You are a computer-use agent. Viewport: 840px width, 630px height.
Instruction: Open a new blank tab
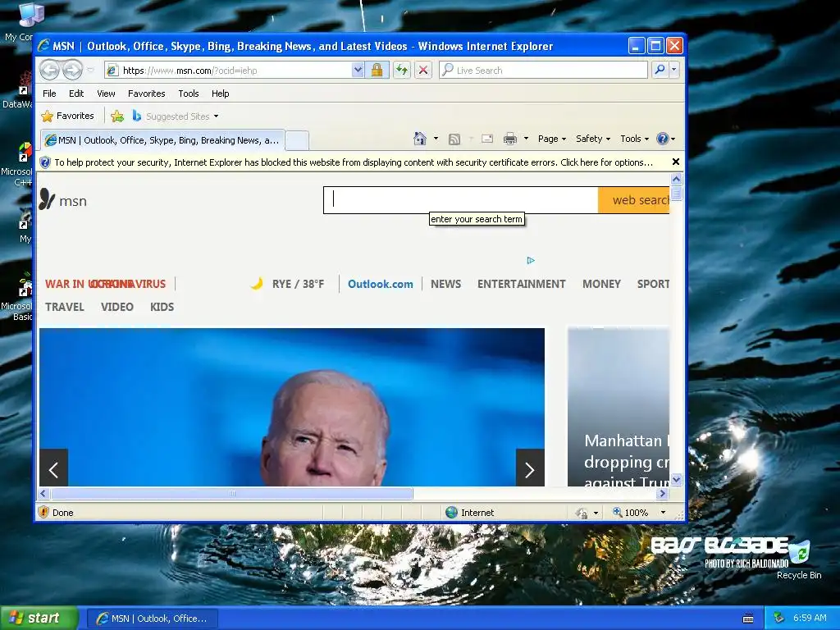297,140
